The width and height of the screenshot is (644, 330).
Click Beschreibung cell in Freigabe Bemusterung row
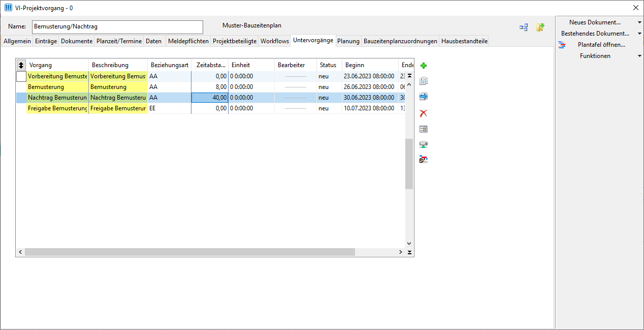click(x=118, y=108)
